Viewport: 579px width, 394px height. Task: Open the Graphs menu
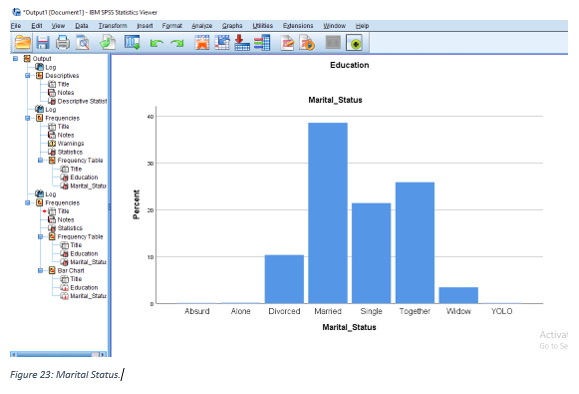click(x=232, y=25)
